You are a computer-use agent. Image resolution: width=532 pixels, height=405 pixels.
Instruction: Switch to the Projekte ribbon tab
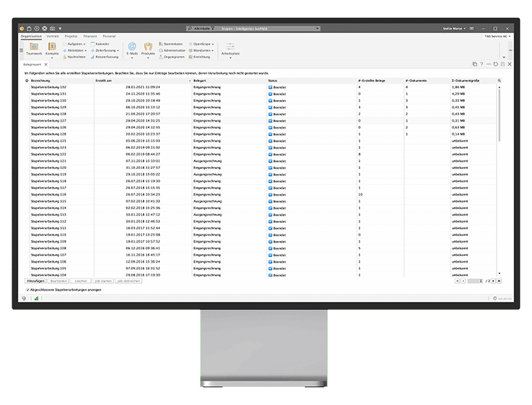point(71,36)
